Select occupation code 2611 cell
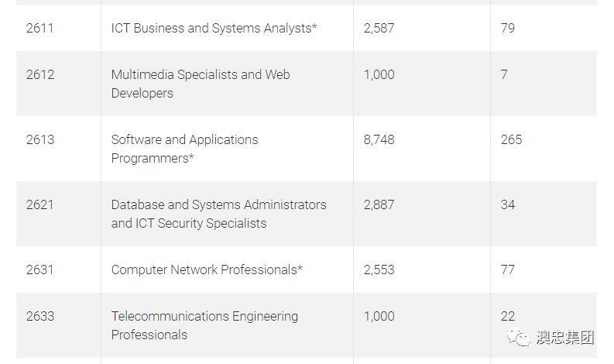 pyautogui.click(x=40, y=28)
